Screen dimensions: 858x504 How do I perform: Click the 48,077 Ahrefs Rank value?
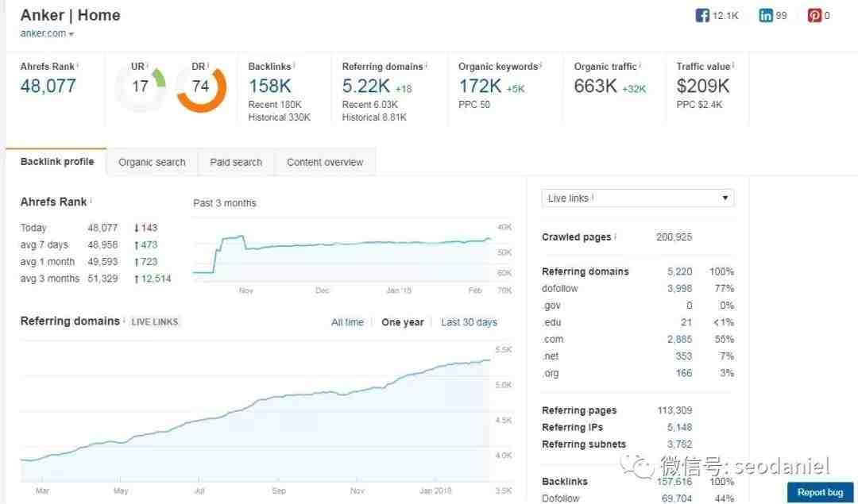coord(48,86)
